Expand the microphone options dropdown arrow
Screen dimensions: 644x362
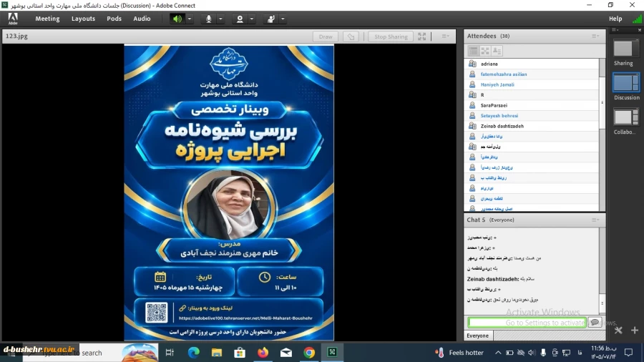click(x=220, y=19)
